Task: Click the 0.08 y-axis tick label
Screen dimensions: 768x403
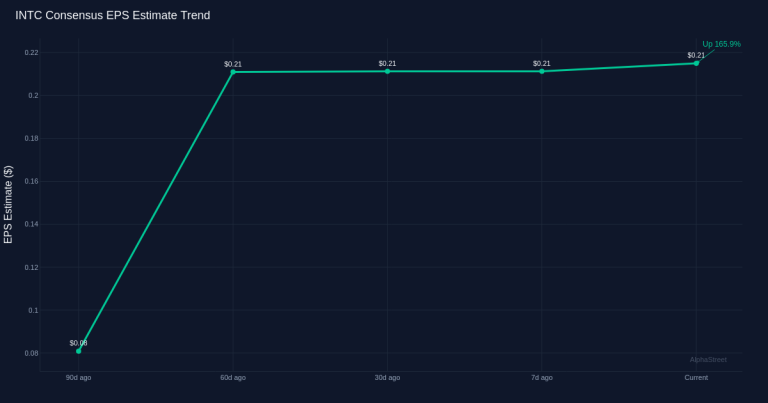Action: (x=31, y=353)
